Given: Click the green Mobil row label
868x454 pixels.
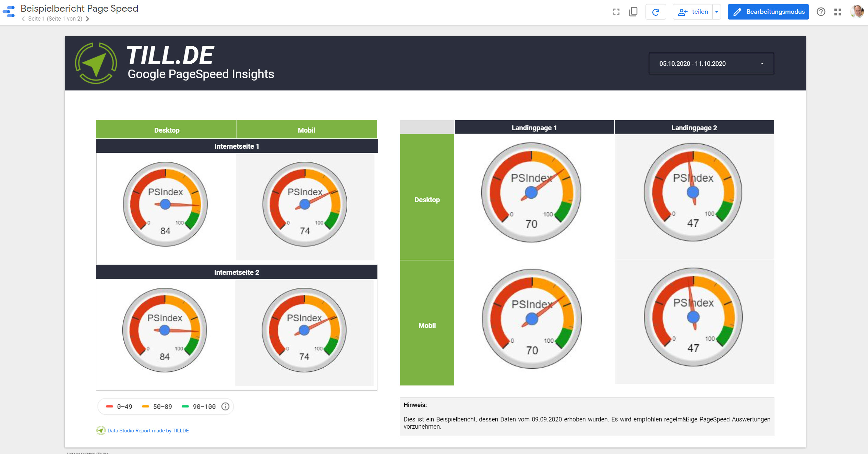Looking at the screenshot, I should click(427, 323).
